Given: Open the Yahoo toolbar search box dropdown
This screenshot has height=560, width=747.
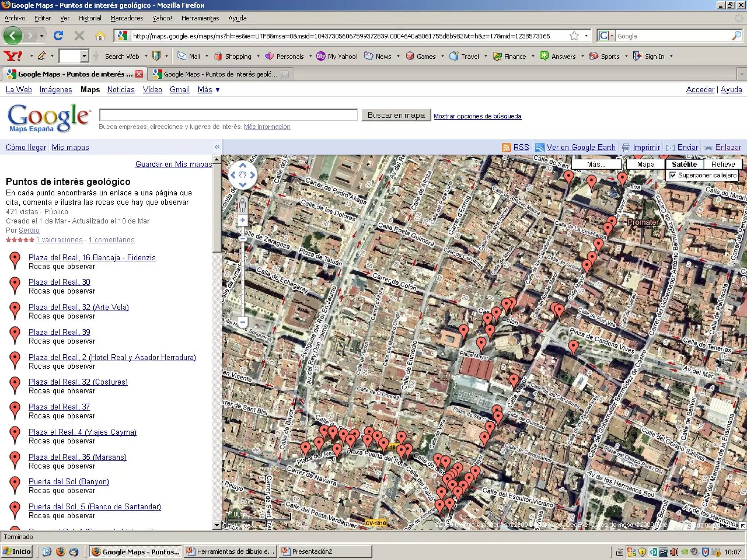Looking at the screenshot, I should pyautogui.click(x=84, y=56).
